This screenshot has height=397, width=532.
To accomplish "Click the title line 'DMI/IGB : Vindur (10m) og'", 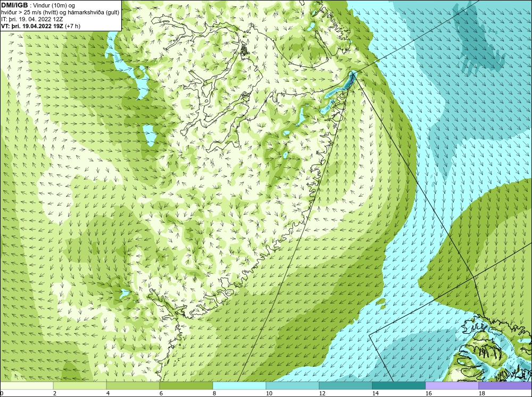I will click(x=38, y=5).
